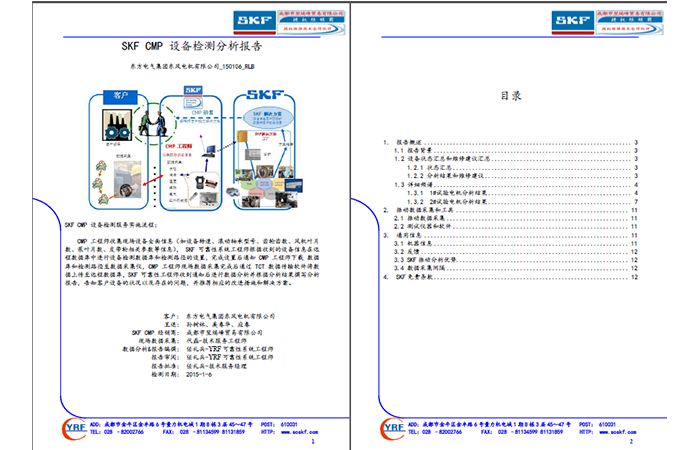
Task: Click TEL number 028-82002766 in page 2 footer
Action: click(435, 432)
